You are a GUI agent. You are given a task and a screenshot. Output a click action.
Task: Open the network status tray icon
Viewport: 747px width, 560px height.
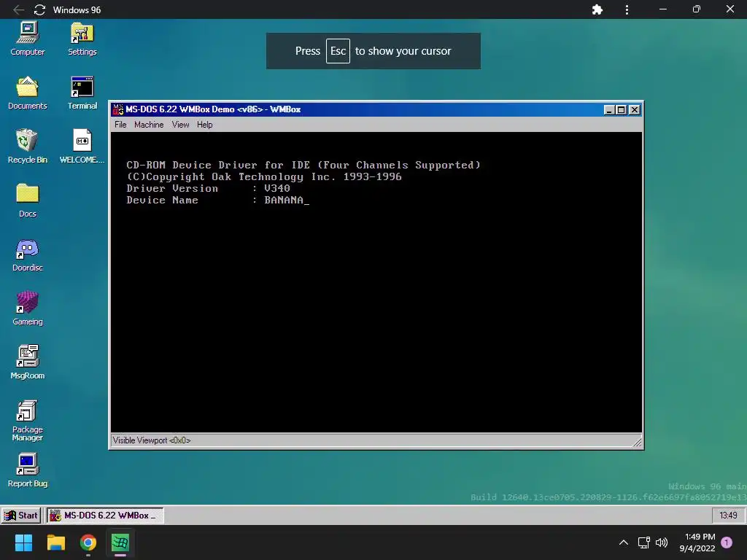coord(643,542)
